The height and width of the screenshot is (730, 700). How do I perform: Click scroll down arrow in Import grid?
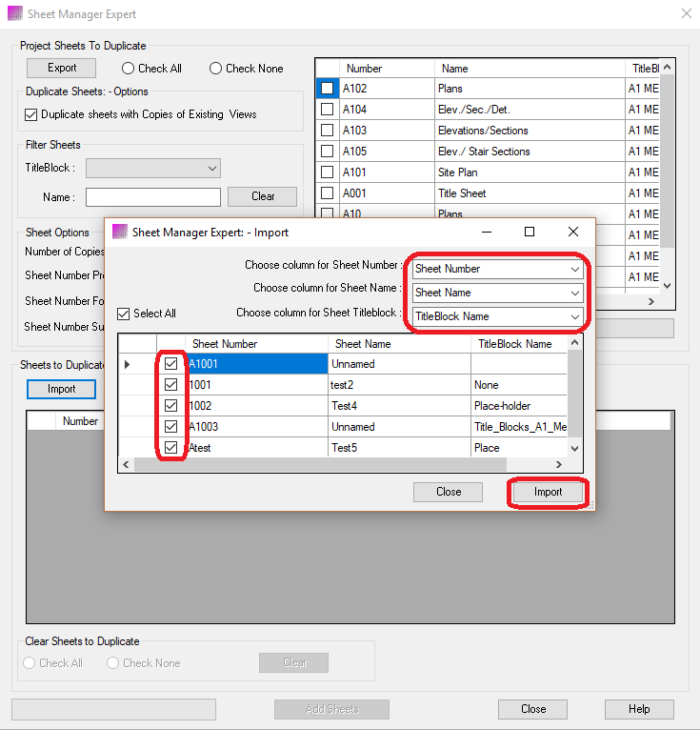(575, 449)
